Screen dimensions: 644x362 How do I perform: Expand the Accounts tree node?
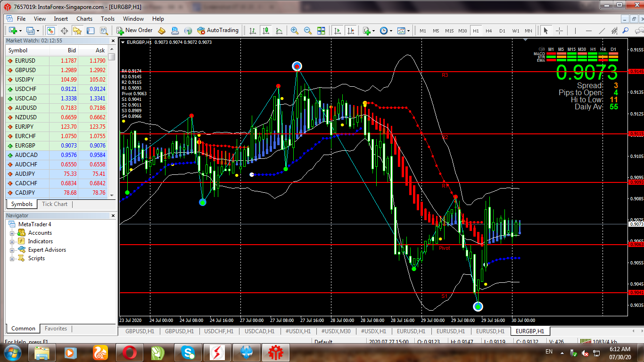pos(12,233)
